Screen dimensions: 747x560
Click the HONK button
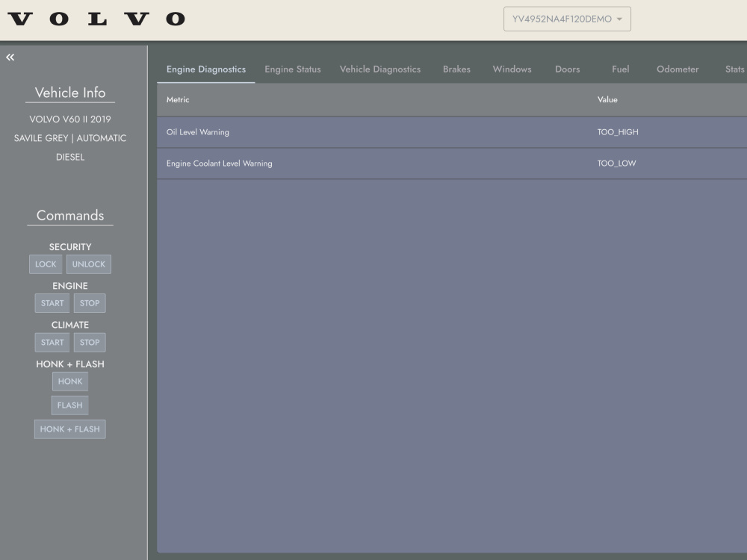point(70,382)
